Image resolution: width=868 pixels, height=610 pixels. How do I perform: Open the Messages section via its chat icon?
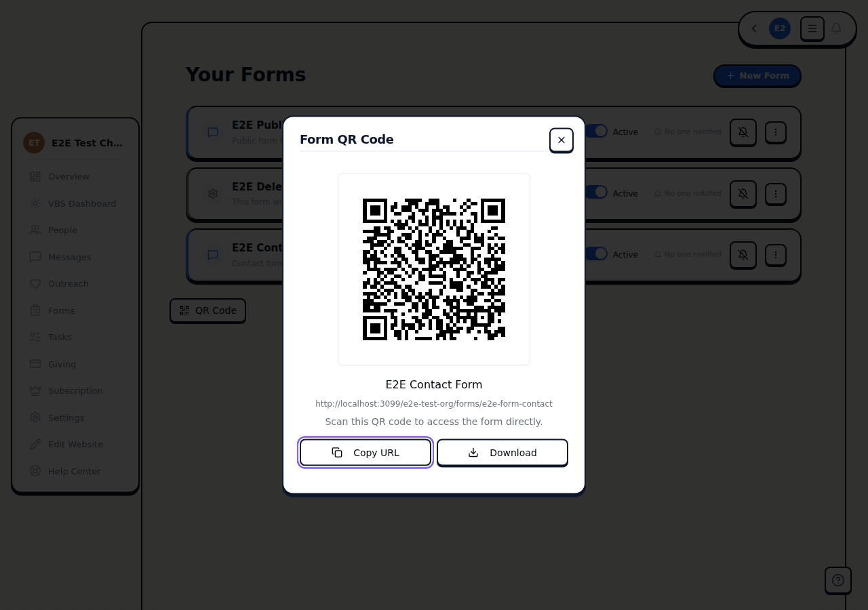tap(35, 257)
